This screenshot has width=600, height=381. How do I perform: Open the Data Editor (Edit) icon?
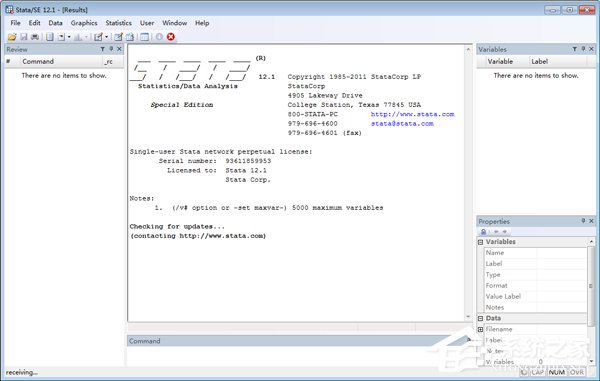pyautogui.click(x=118, y=37)
